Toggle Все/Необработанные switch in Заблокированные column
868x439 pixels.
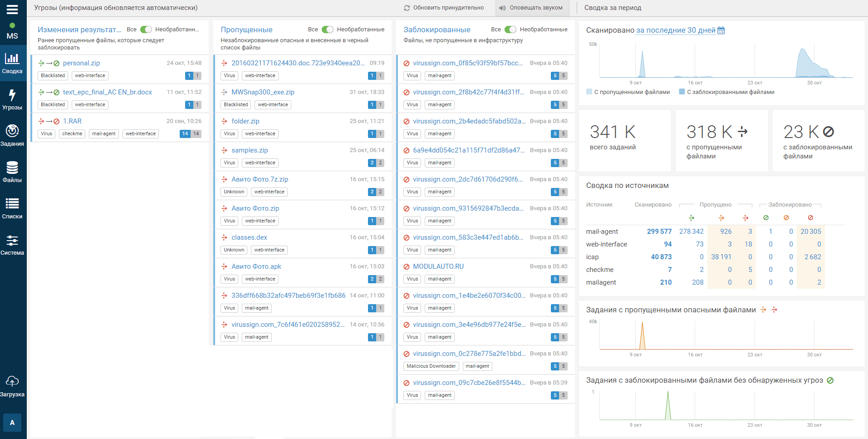tap(510, 30)
